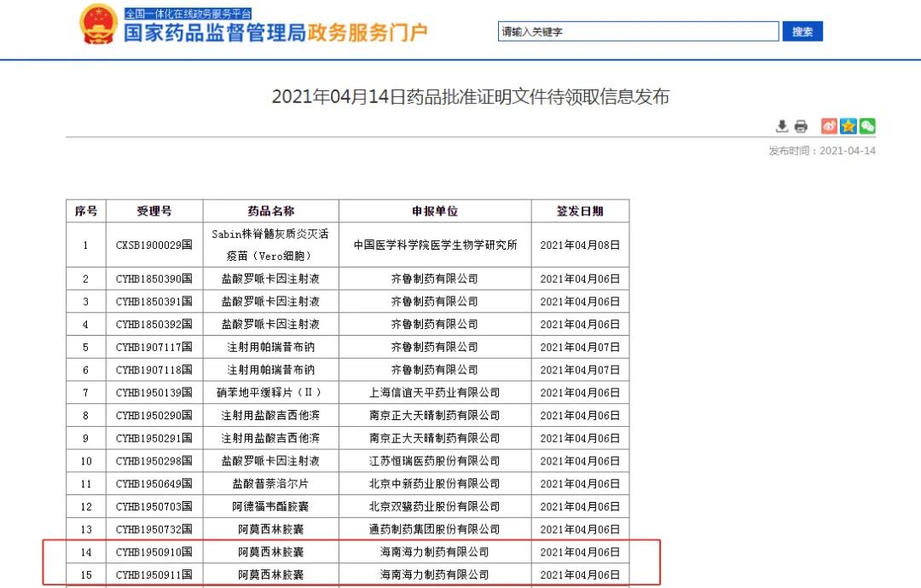Click the 签发日期 column header

point(580,211)
